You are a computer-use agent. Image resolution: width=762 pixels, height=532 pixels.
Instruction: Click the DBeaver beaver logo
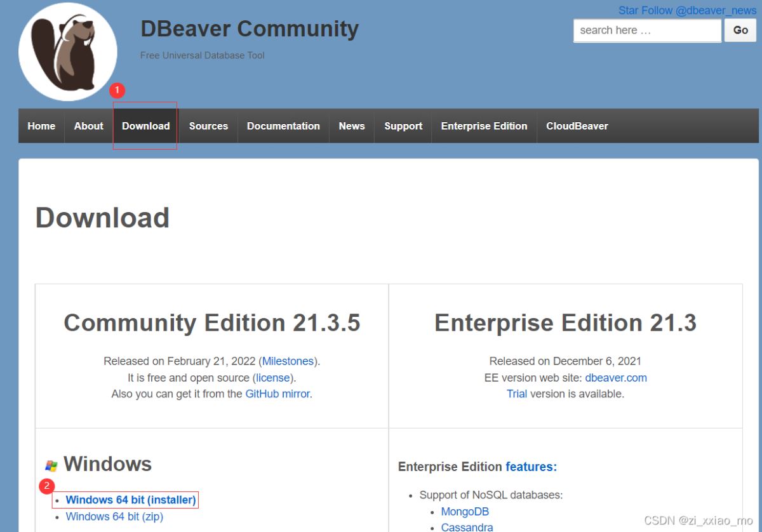point(68,52)
